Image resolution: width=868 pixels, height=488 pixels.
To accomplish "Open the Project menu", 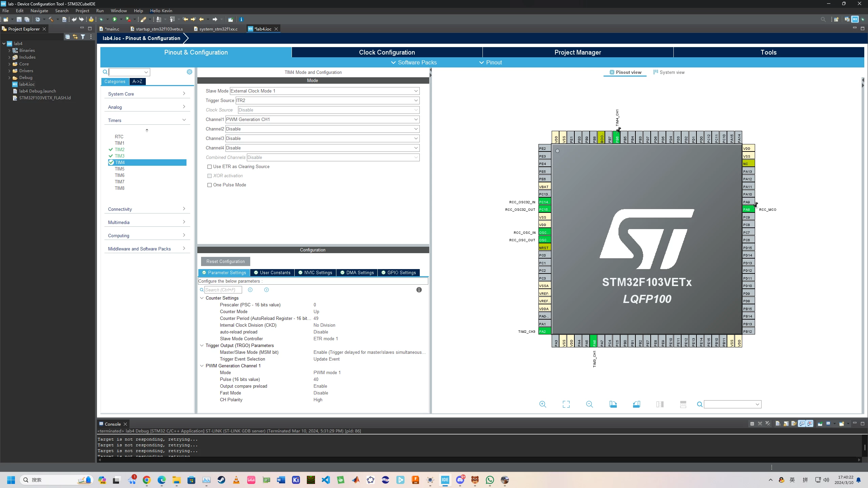I will pos(82,11).
